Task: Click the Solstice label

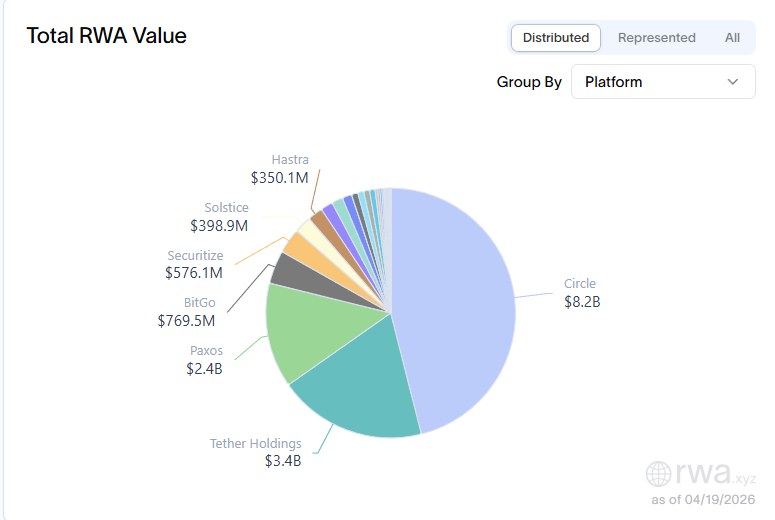Action: [226, 208]
